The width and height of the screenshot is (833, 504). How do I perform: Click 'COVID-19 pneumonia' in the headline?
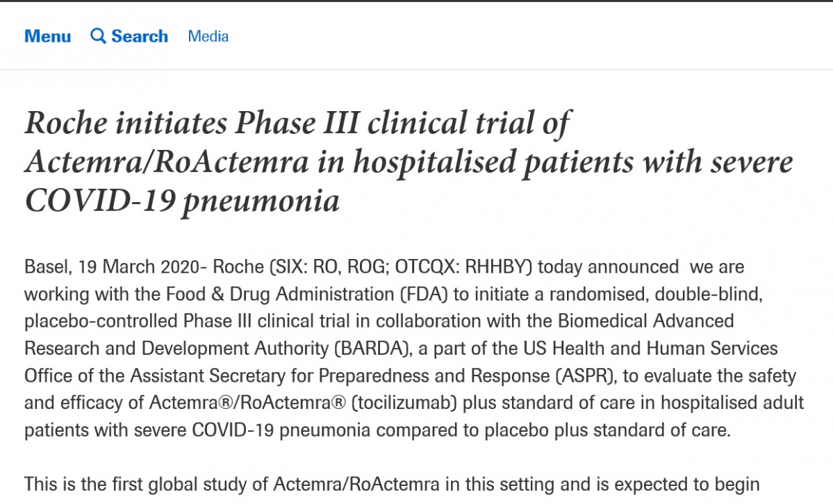[182, 201]
